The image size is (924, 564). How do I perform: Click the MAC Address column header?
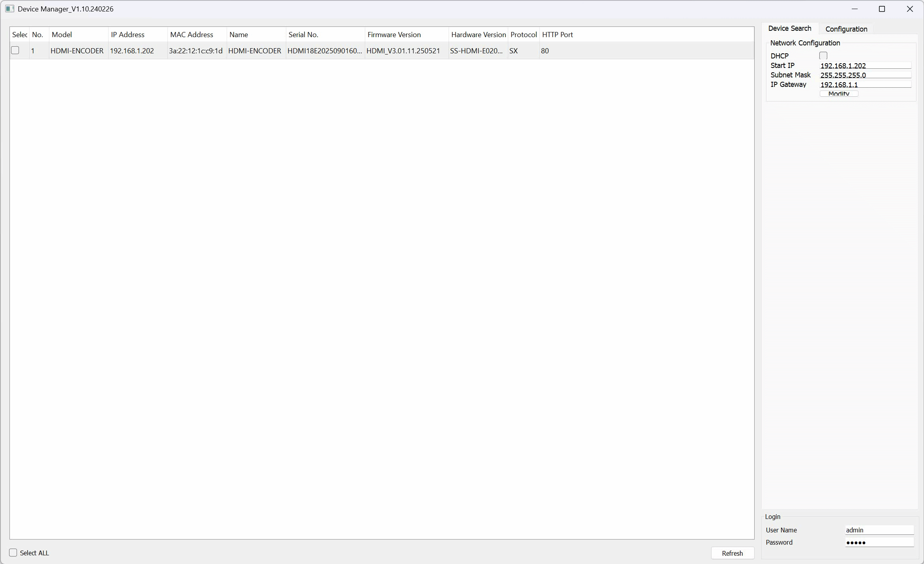pos(192,35)
